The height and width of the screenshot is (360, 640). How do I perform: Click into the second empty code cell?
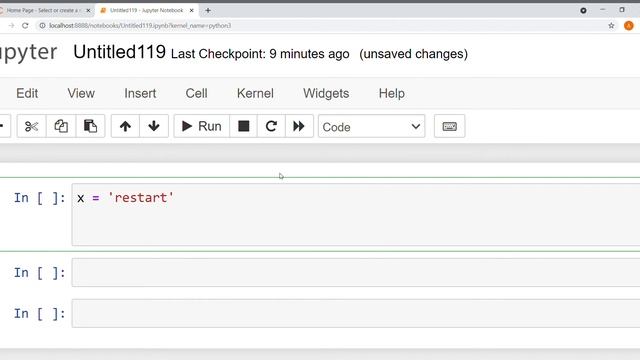(355, 272)
